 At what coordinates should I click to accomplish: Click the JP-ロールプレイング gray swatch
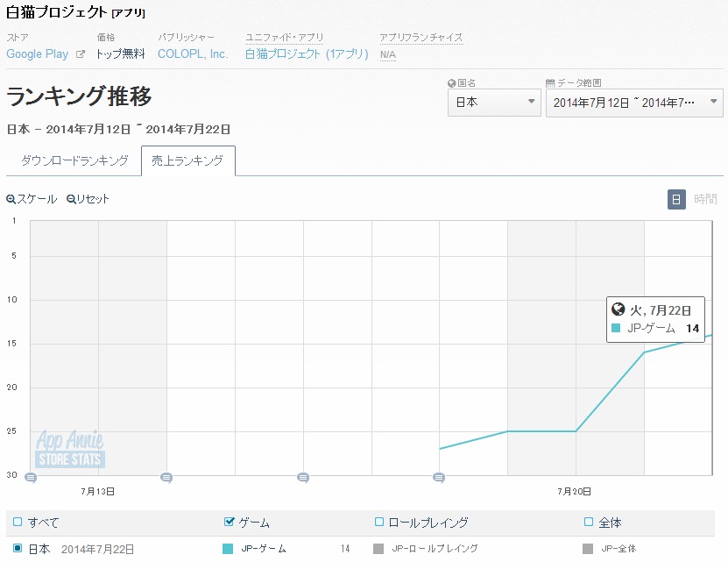(x=378, y=549)
